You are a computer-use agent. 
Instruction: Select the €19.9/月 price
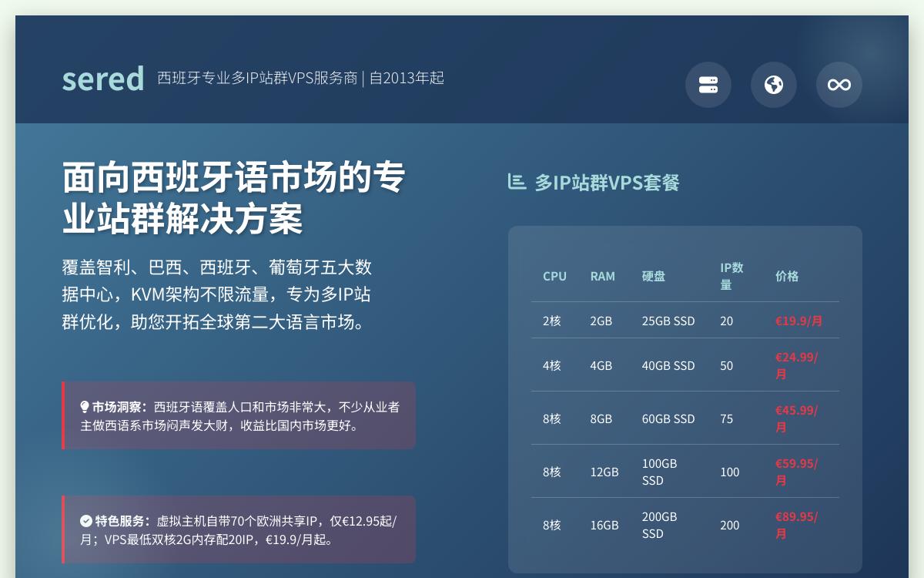(799, 321)
